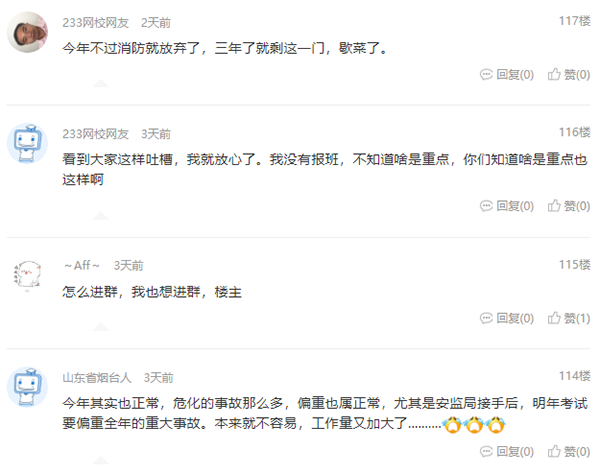Like the floor 116 comment with thumbs-up
Image resolution: width=600 pixels, height=473 pixels.
(x=554, y=206)
